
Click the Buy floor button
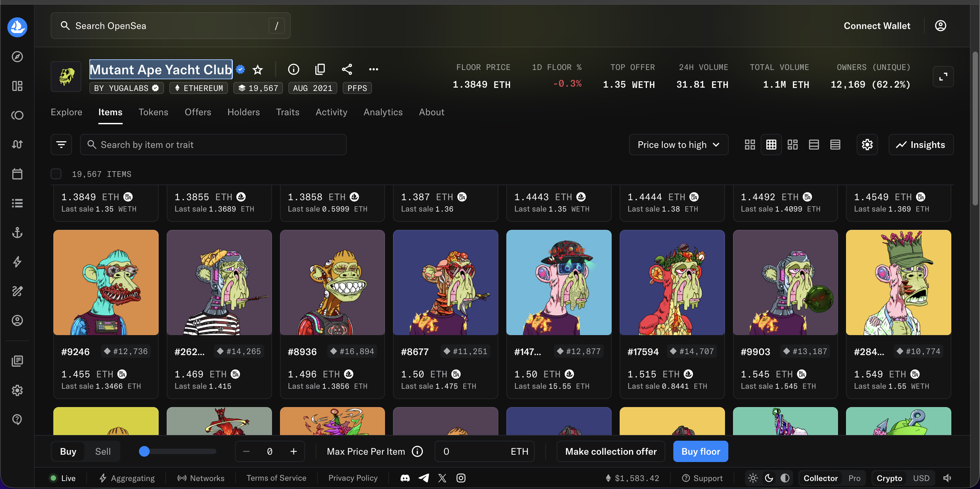click(x=700, y=451)
